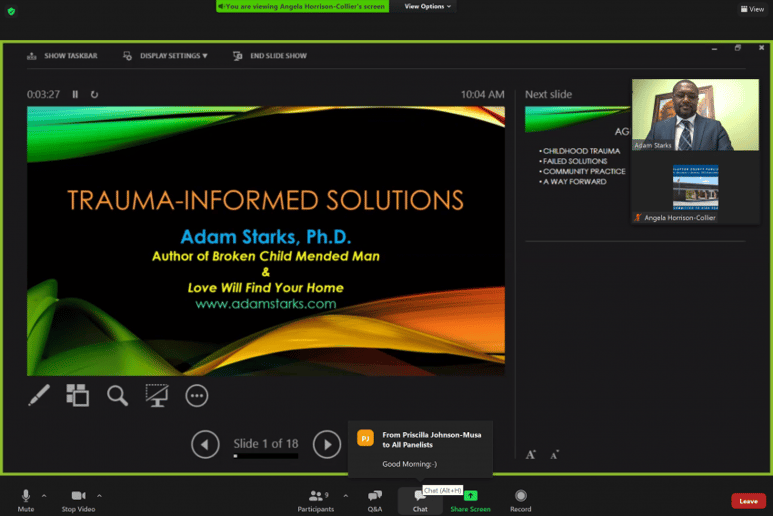Open the Q&A panel

pyautogui.click(x=375, y=500)
